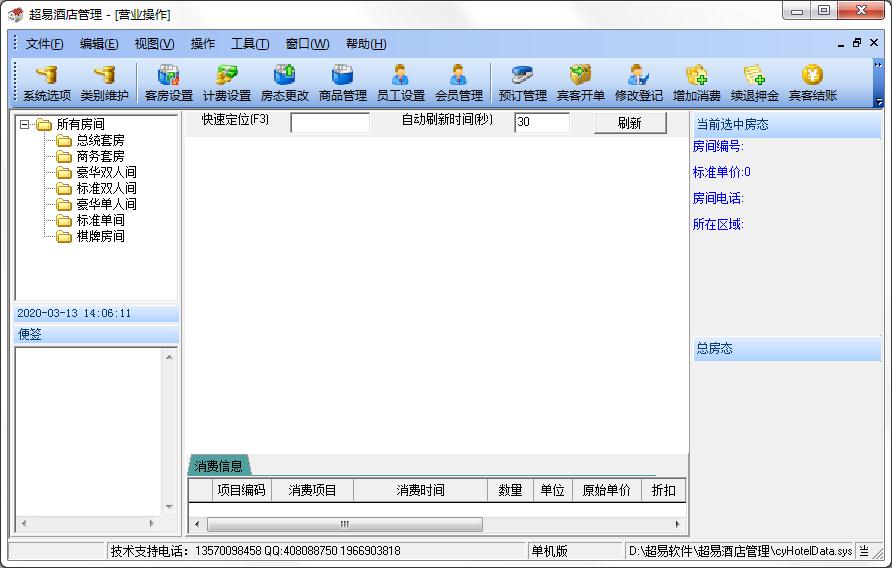Click the 增加消费 add consumption icon
The width and height of the screenshot is (892, 568).
696,83
